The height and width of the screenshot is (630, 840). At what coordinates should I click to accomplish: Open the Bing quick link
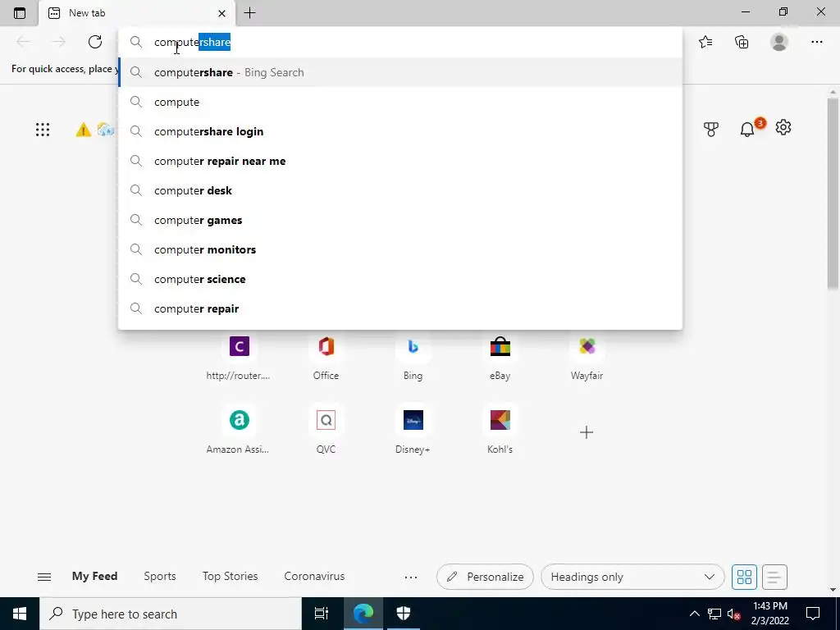[x=413, y=358]
